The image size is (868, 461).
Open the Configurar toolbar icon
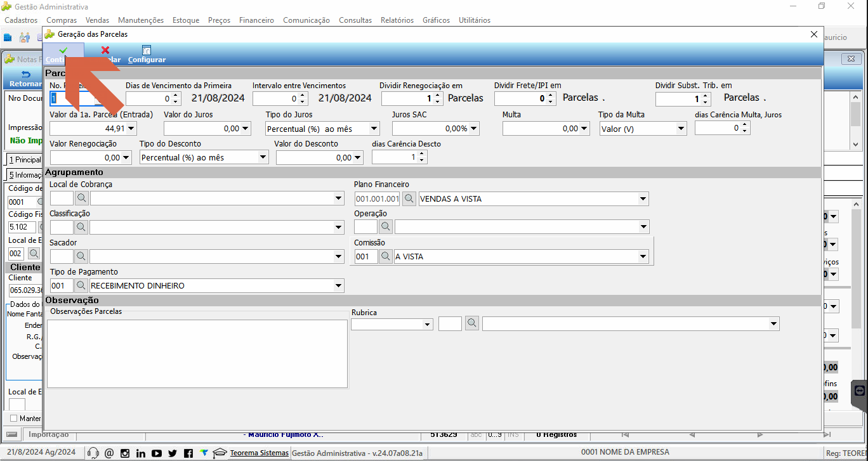[147, 50]
